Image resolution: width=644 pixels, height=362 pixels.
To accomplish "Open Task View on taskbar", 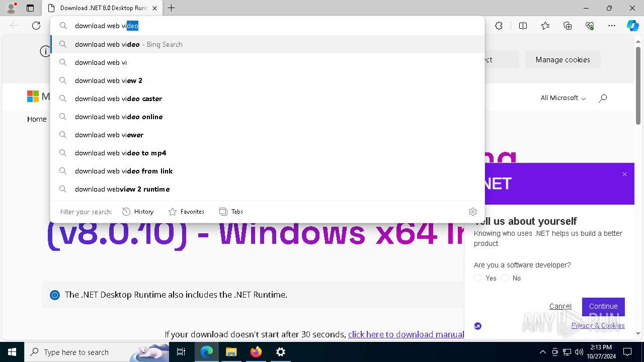I will point(181,352).
